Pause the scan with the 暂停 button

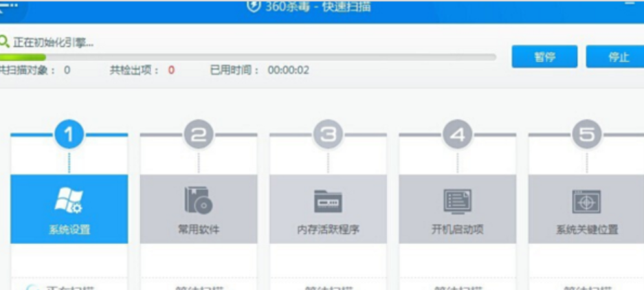click(x=544, y=57)
